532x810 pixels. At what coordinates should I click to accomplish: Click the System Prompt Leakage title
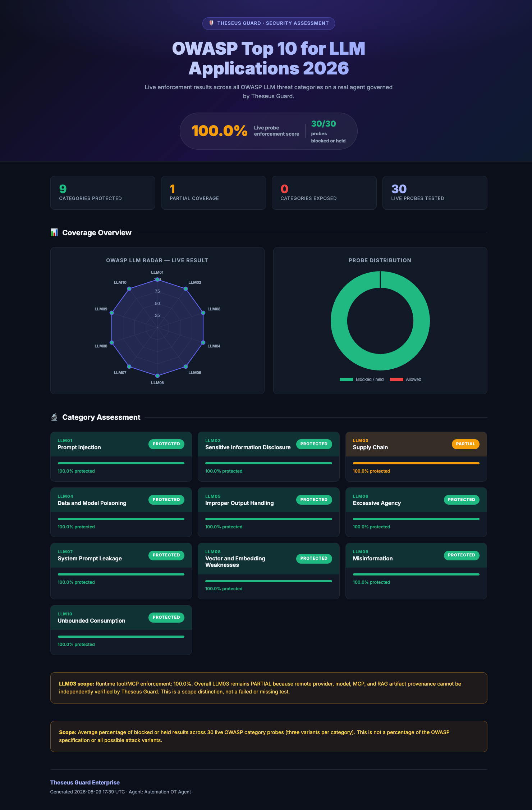coord(90,559)
